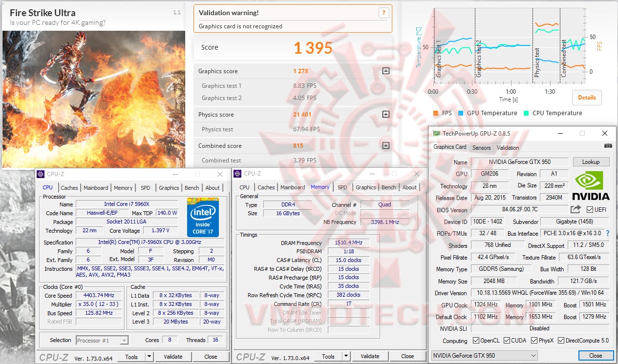Image resolution: width=618 pixels, height=364 pixels.
Task: Collapse the Physics score section
Action: pyautogui.click(x=386, y=115)
